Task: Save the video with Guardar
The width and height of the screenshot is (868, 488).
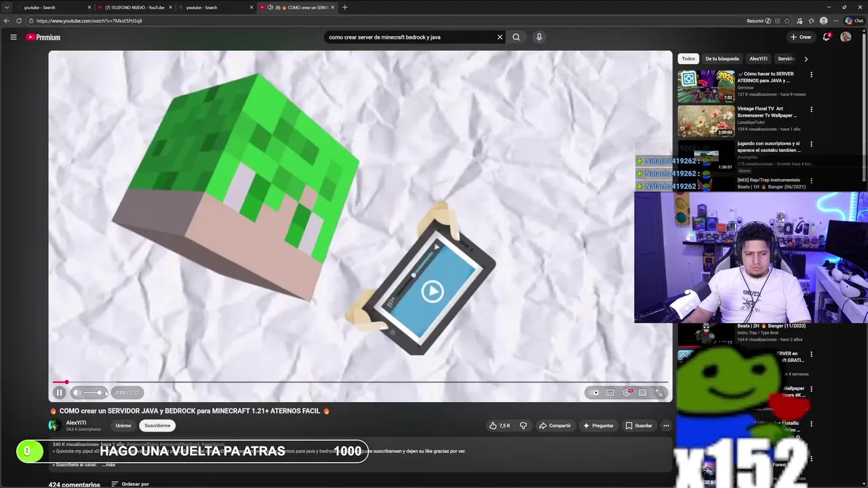Action: coord(639,426)
